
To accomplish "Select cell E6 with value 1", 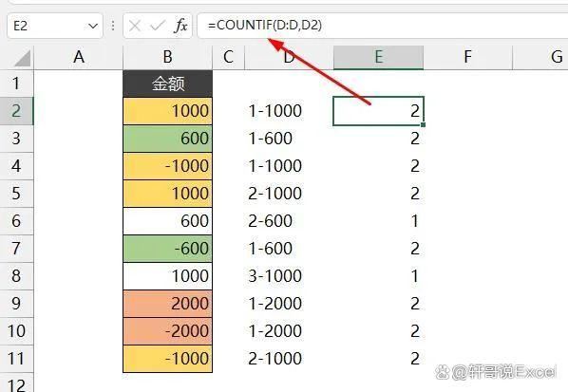I will pyautogui.click(x=378, y=221).
